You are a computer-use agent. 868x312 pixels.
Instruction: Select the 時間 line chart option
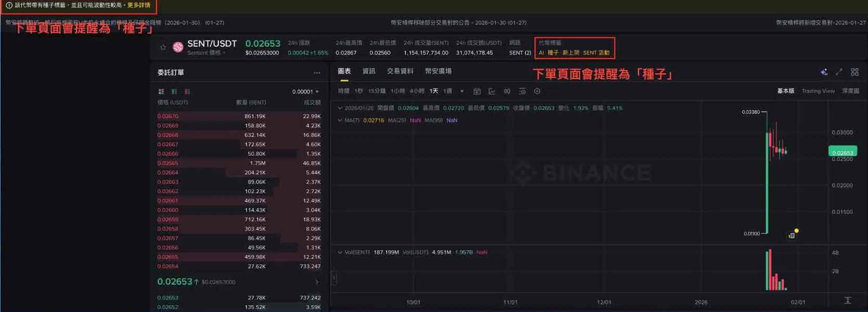coord(343,91)
